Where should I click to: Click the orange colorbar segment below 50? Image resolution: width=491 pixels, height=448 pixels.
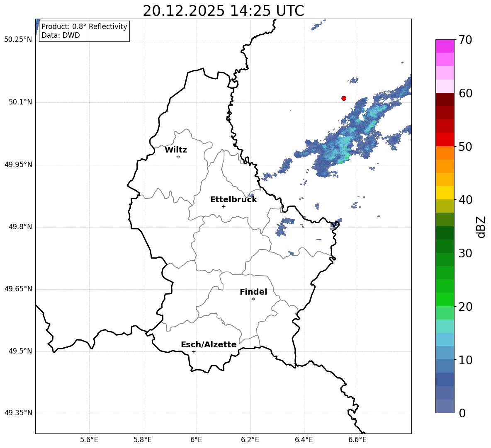(445, 153)
